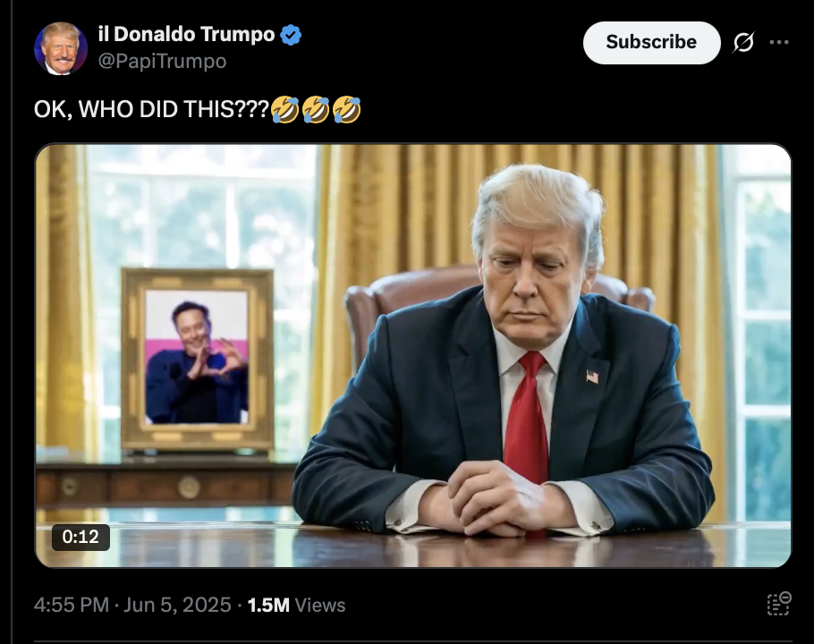Subscribe to il Donaldo Trumpo

click(x=651, y=43)
